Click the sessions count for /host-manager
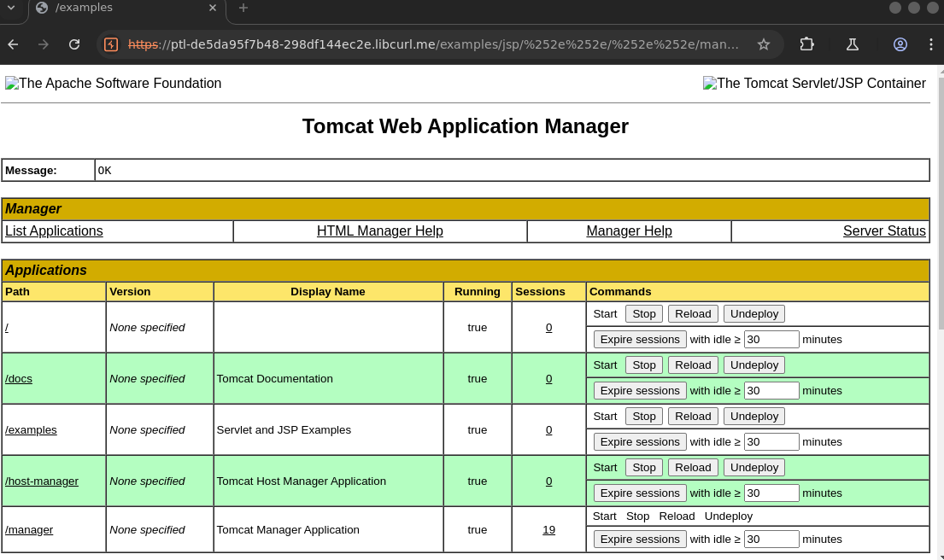944x560 pixels. tap(548, 481)
